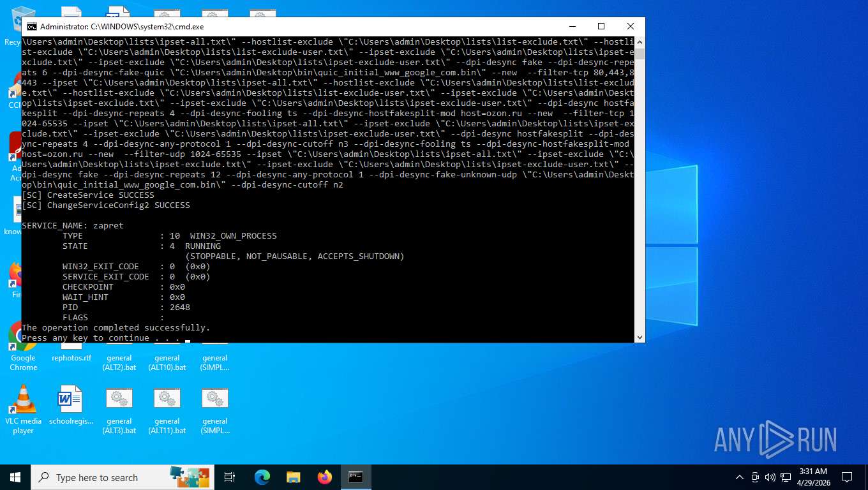Click the FLAGS : line
The image size is (868, 490).
coord(114,317)
